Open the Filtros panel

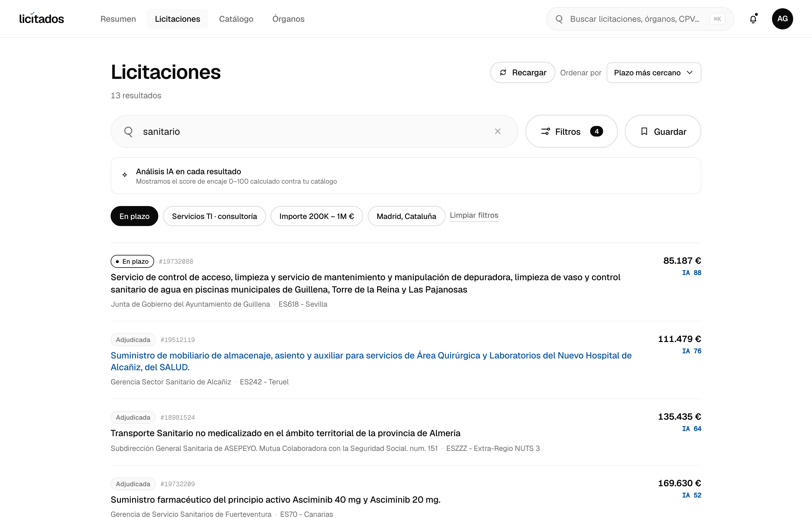(571, 131)
